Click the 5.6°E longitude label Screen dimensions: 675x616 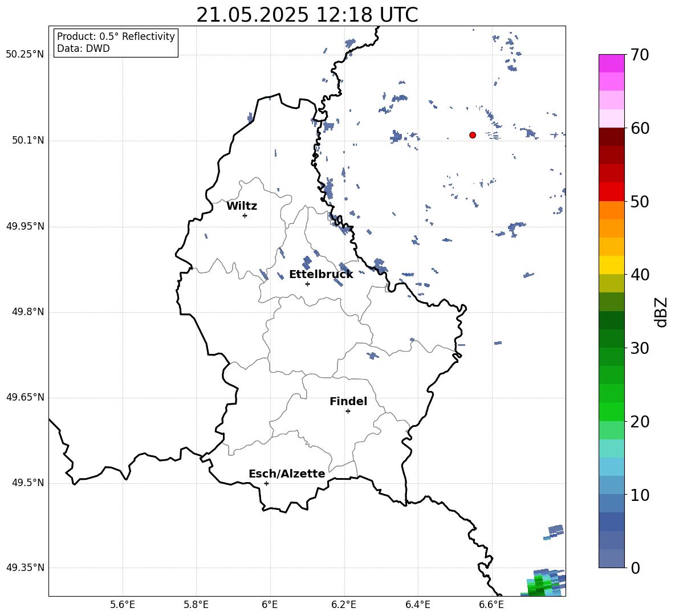(x=123, y=605)
